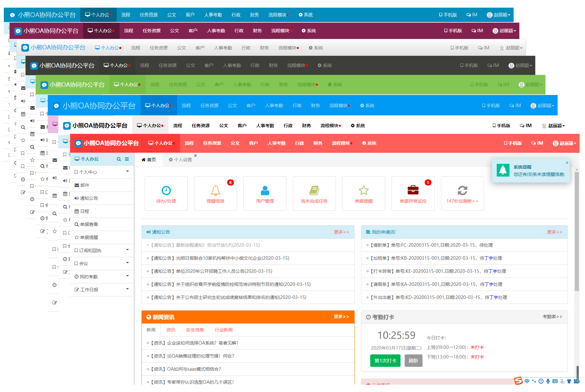585x392 pixels.
Task: Click 更多>> link in 通知公告 panel
Action: (x=341, y=232)
